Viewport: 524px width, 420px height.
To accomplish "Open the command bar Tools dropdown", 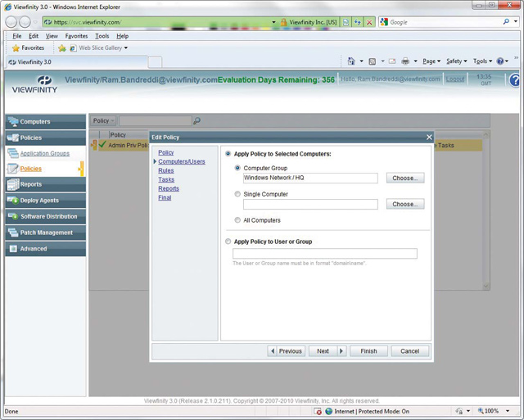I will click(x=482, y=61).
